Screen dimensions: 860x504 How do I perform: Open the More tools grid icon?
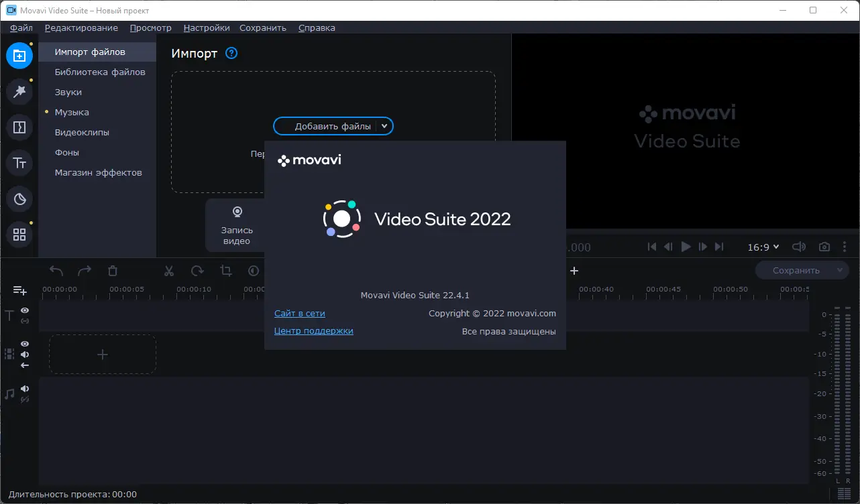19,235
